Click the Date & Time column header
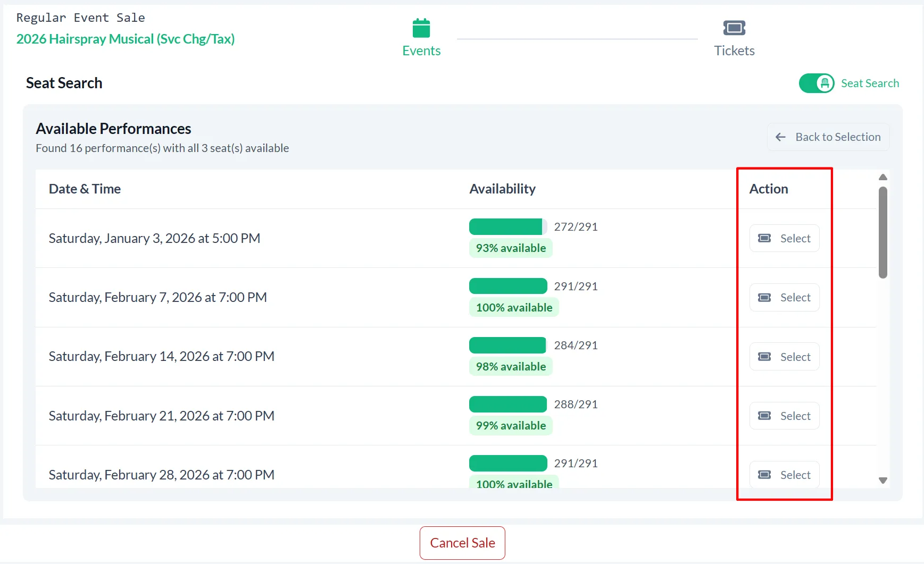This screenshot has width=924, height=564. click(x=85, y=189)
